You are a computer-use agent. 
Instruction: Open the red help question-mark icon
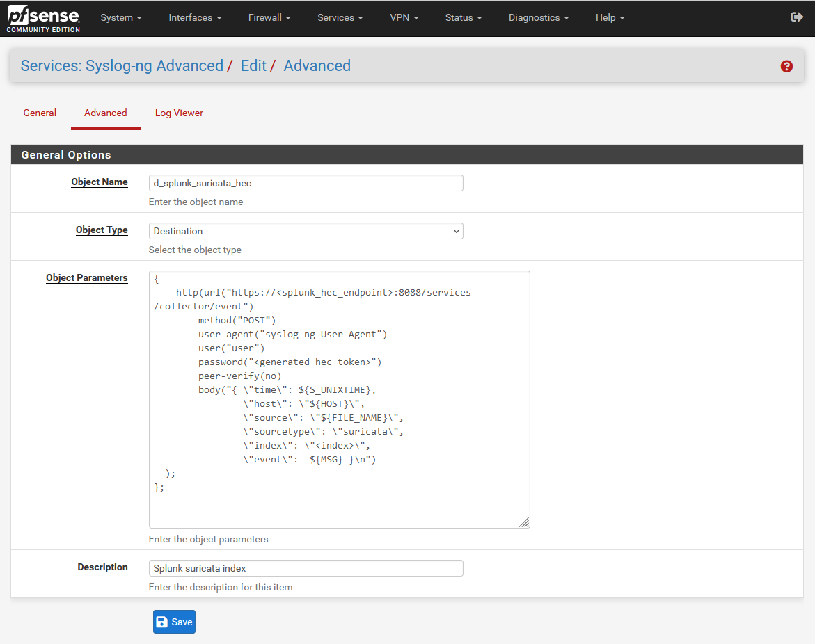coord(786,67)
